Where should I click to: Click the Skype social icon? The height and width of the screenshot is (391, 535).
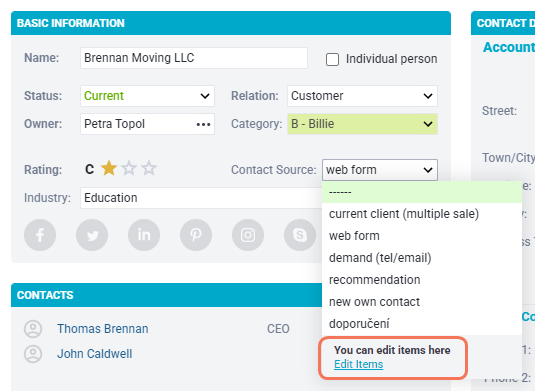(x=300, y=235)
